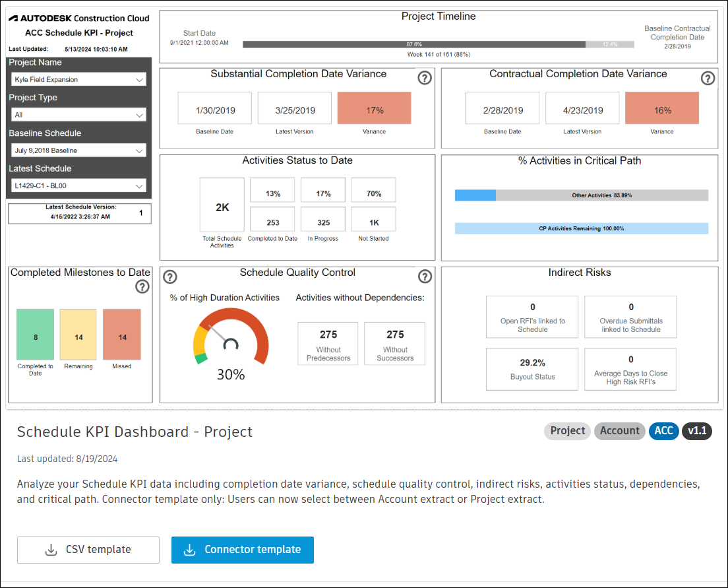This screenshot has width=728, height=588.
Task: Click the 30% high duration gauge
Action: tap(231, 337)
